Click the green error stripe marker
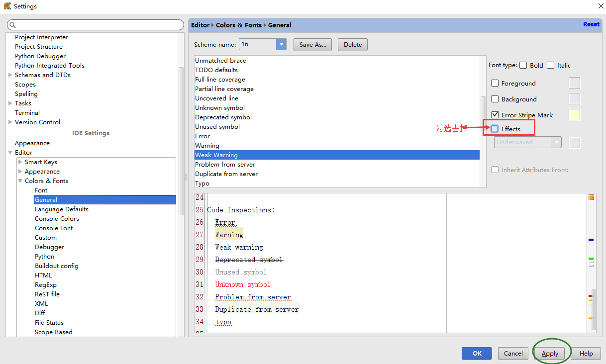The image size is (606, 364). click(x=591, y=259)
